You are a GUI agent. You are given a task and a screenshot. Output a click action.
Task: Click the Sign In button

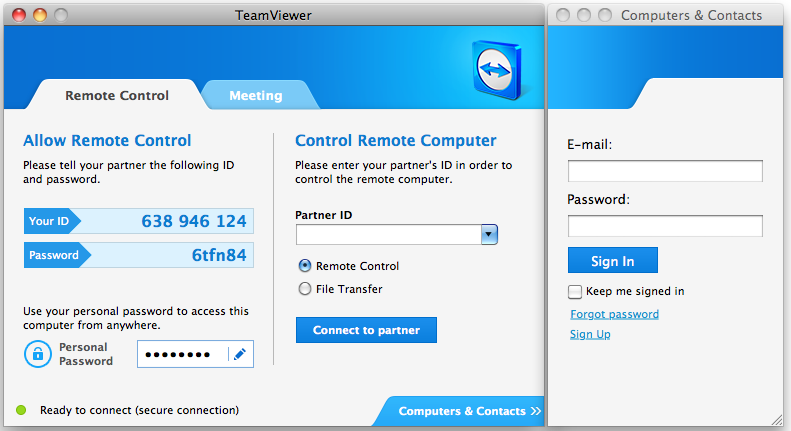(x=612, y=260)
